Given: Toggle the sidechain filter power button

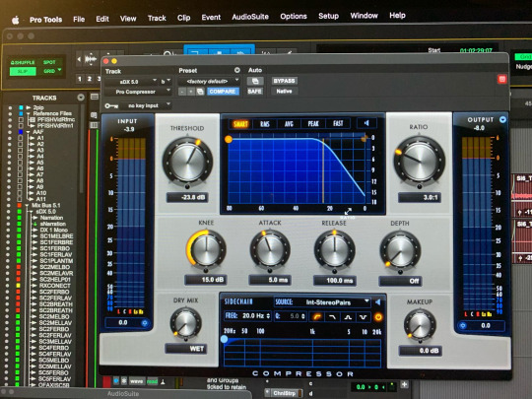Looking at the screenshot, I should 378,317.
